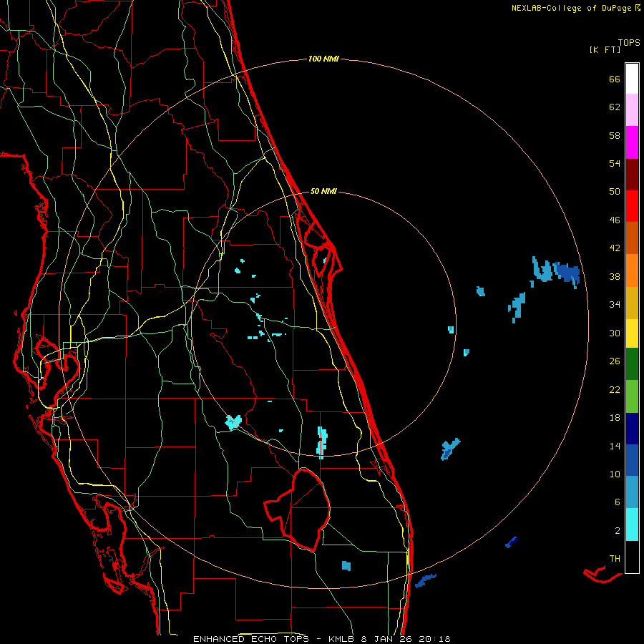This screenshot has width=644, height=644.
Task: Click the 22 legend value
Action: point(615,389)
